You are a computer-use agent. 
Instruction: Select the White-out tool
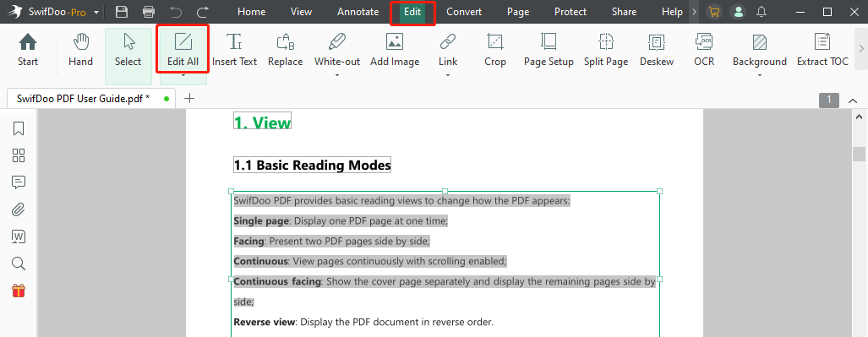(x=337, y=51)
